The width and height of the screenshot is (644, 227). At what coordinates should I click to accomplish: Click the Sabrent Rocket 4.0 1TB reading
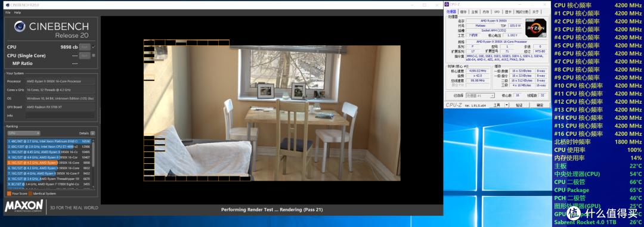598,222
